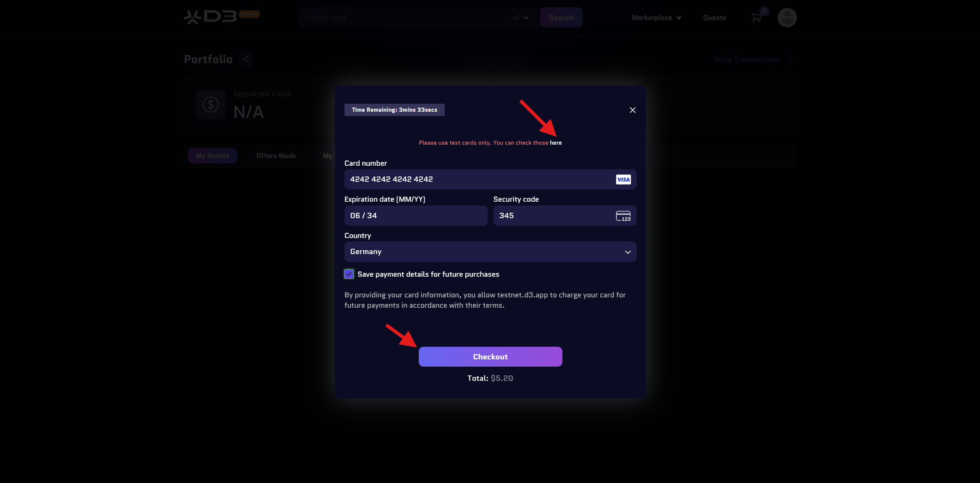Uncheck Save payment details for future purchases
The image size is (980, 483).
pyautogui.click(x=349, y=274)
